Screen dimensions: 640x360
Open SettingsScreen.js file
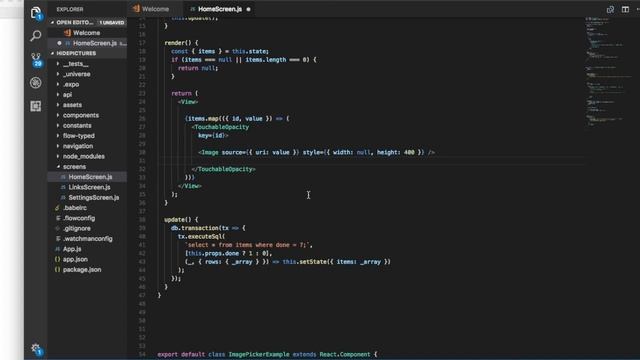pyautogui.click(x=88, y=197)
